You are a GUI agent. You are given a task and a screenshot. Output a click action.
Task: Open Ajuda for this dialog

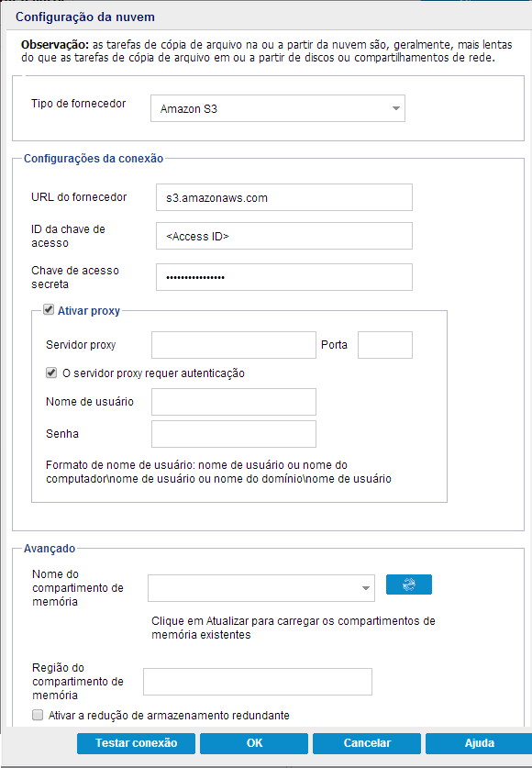pos(481,743)
